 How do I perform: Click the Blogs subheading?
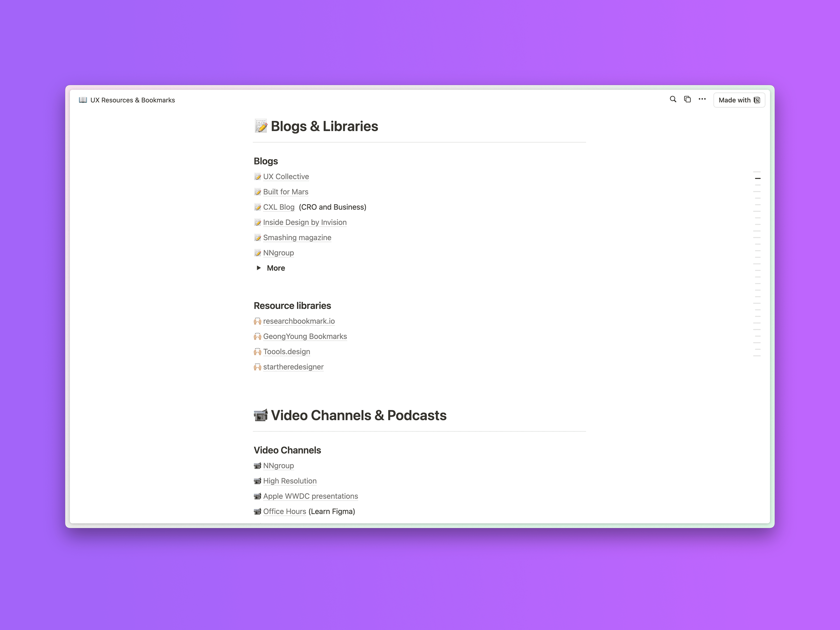tap(266, 161)
